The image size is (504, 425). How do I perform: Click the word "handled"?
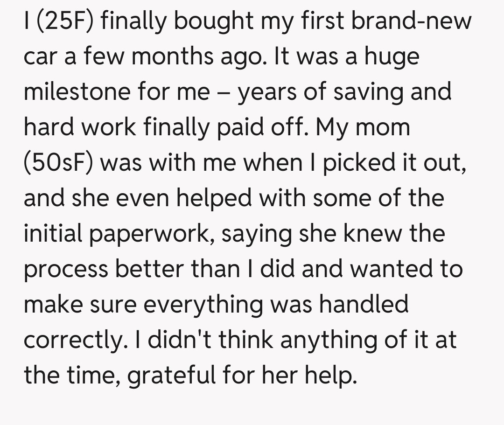coord(364,305)
